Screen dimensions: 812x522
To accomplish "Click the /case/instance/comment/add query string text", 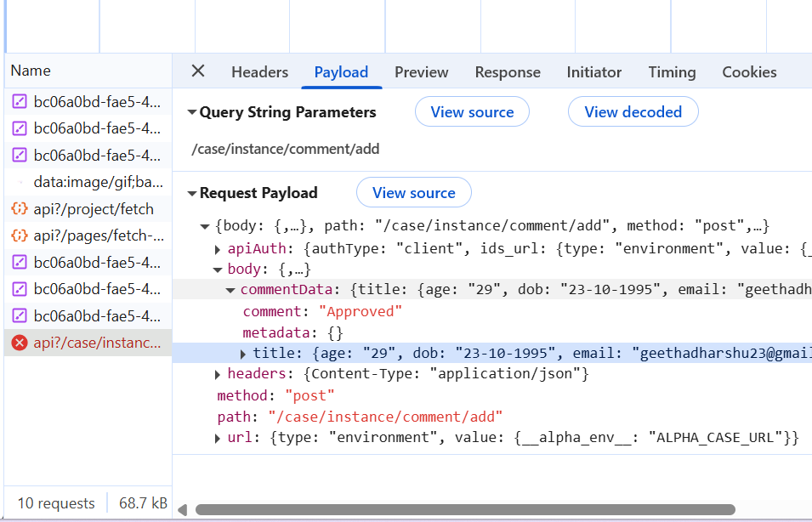I will 286,149.
